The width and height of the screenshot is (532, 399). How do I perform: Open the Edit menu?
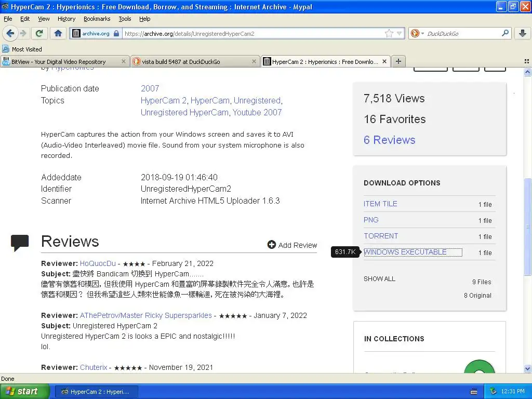25,19
